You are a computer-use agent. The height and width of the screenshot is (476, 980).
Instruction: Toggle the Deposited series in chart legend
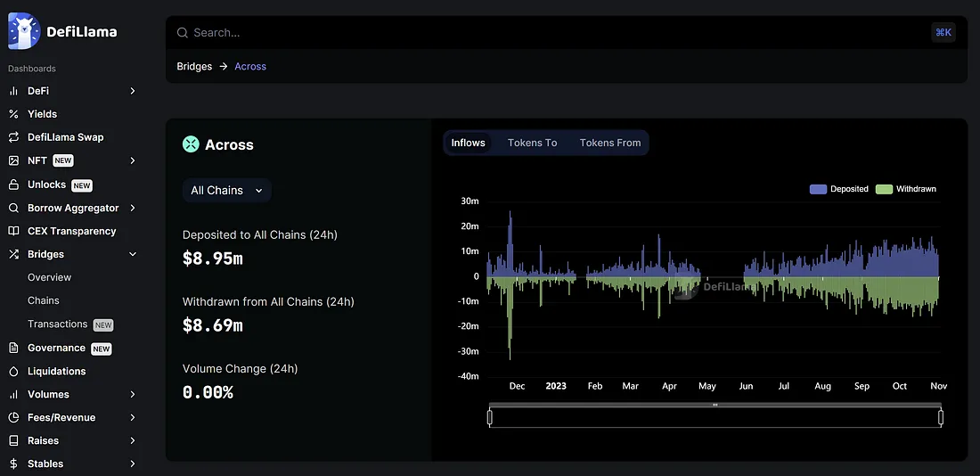[838, 189]
